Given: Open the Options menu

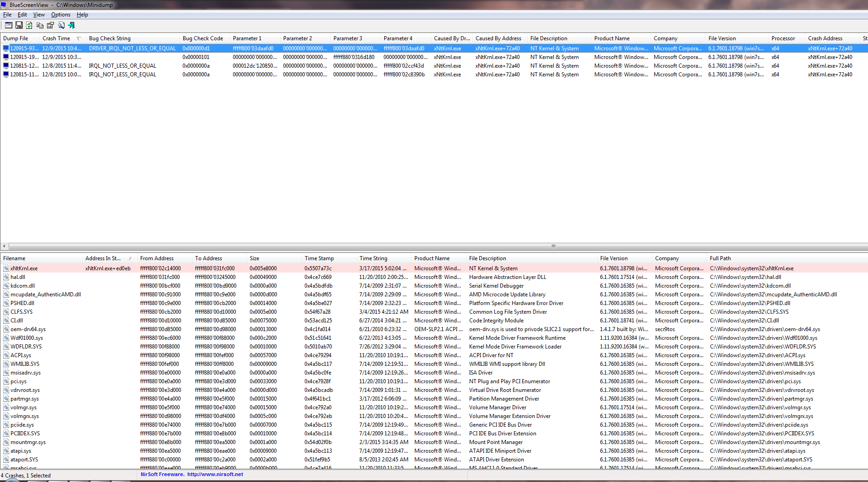Looking at the screenshot, I should (61, 15).
